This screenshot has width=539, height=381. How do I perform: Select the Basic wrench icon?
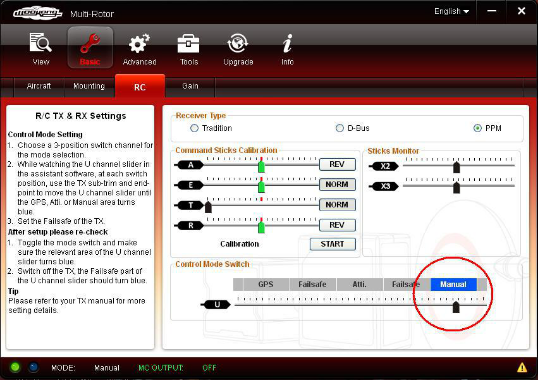tap(90, 43)
